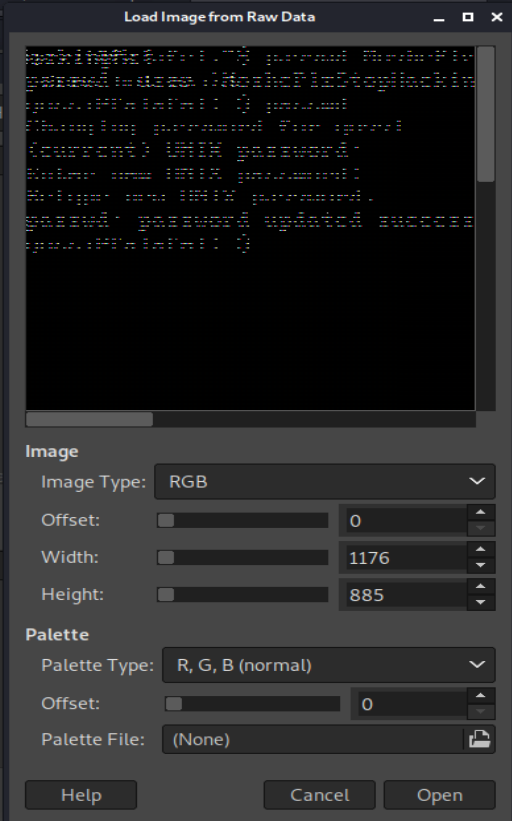
Task: Decrease Image Offset with down arrow
Action: [481, 528]
